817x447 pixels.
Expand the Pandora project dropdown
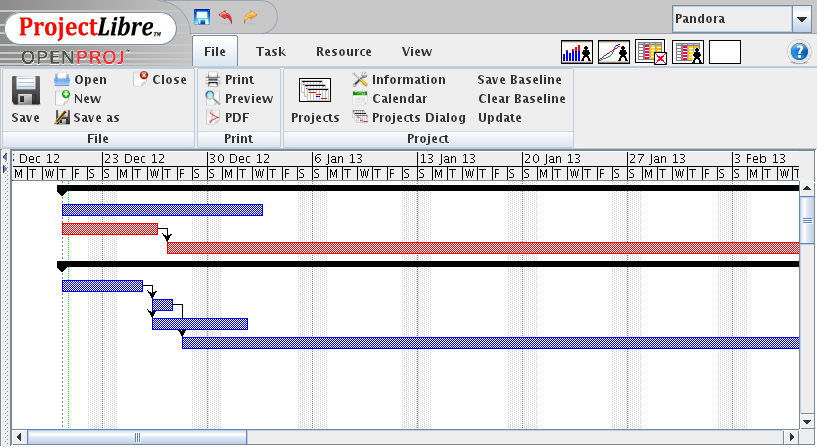[802, 19]
